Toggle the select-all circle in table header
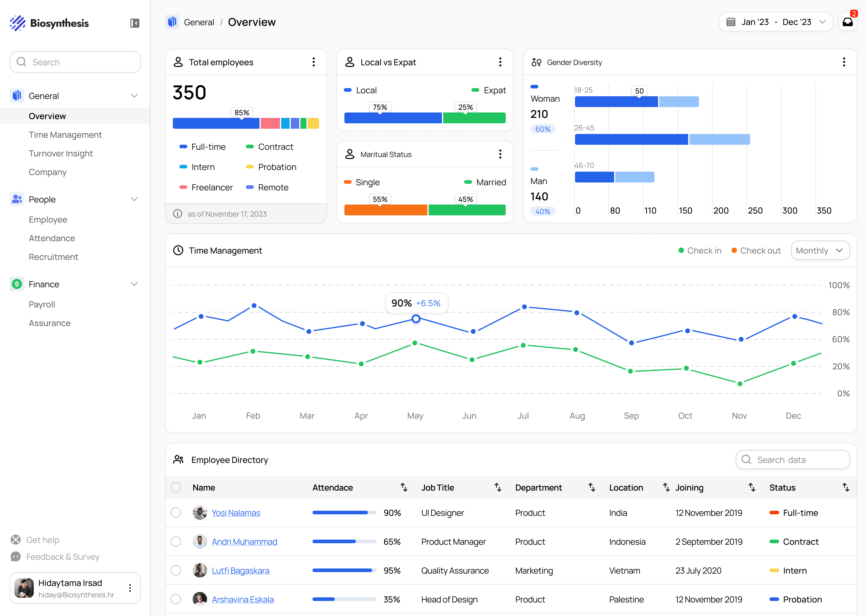 tap(176, 487)
